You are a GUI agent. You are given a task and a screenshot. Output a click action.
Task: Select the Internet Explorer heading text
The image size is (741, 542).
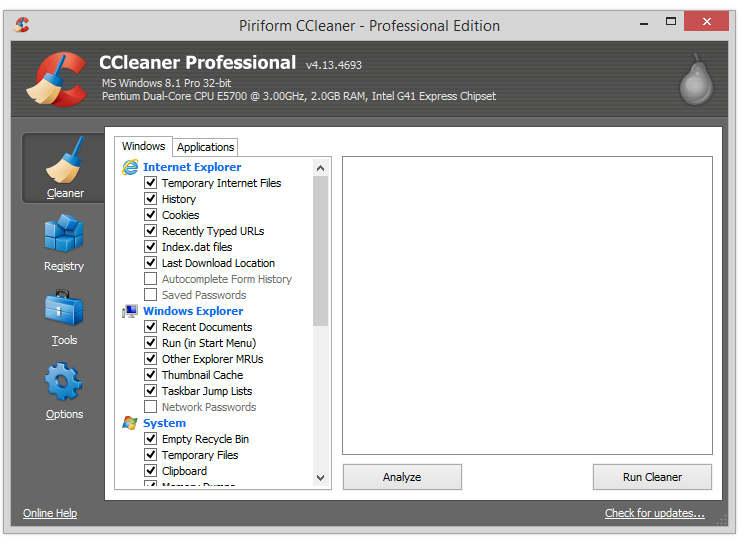tap(192, 167)
